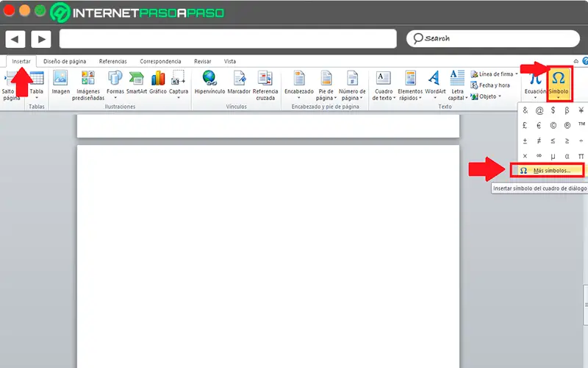Open the Diseño de página tab
The height and width of the screenshot is (368, 588).
coord(65,61)
